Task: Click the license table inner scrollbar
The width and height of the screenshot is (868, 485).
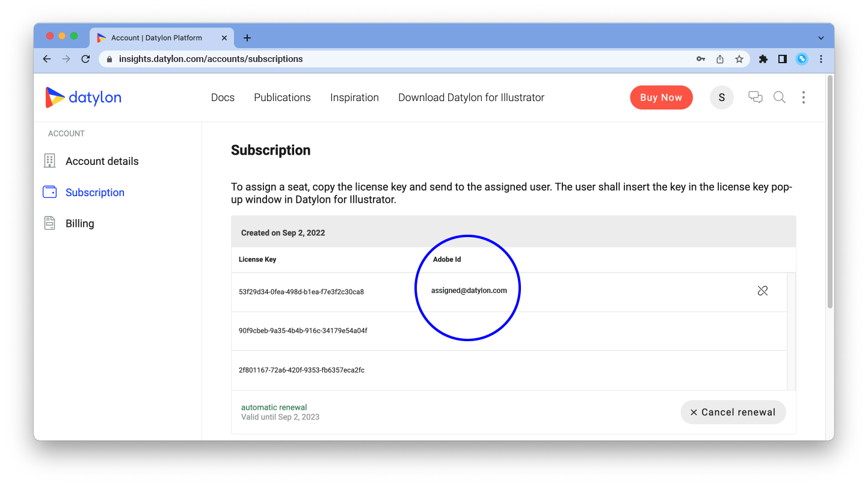Action: pos(791,332)
